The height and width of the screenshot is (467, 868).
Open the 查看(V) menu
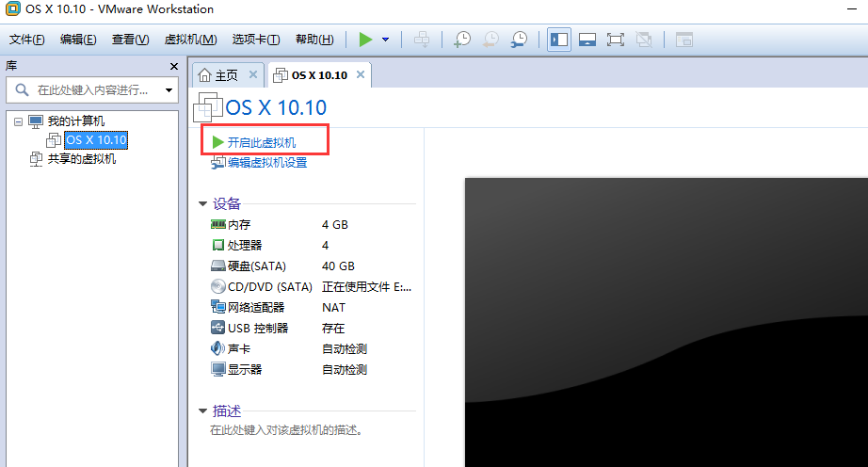coord(130,40)
